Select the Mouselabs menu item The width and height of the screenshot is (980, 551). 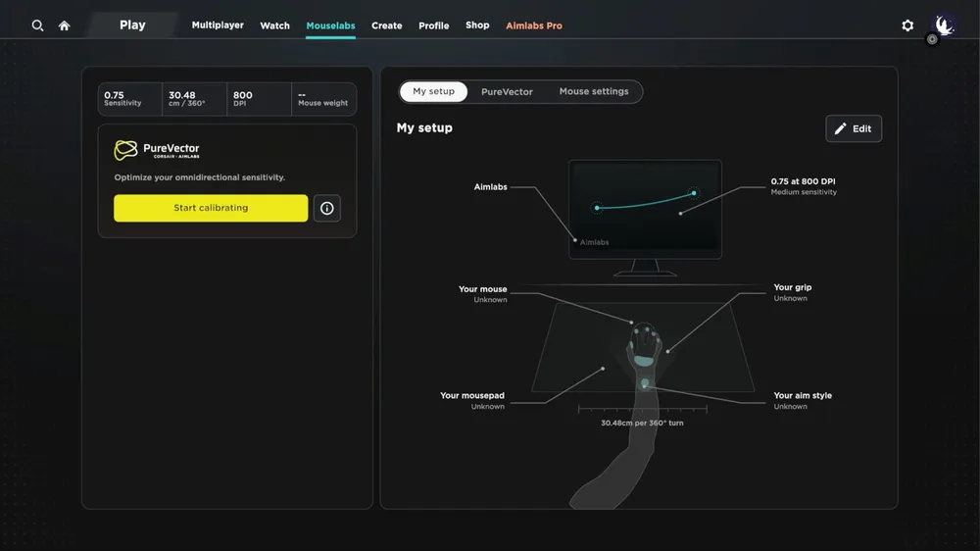(330, 25)
